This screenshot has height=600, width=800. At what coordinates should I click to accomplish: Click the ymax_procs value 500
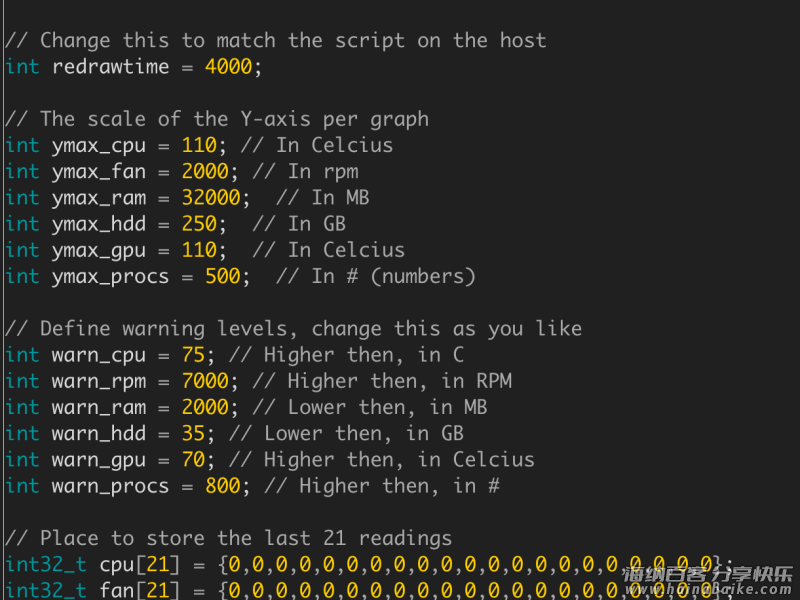tap(222, 276)
